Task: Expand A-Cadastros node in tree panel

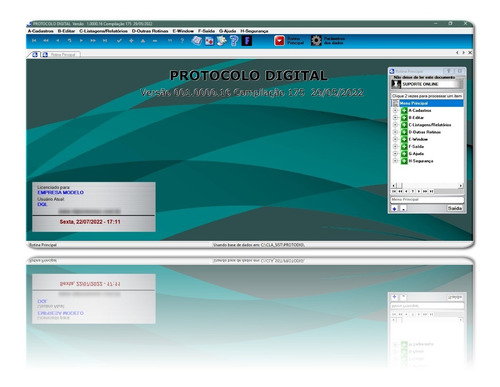Action: [395, 110]
